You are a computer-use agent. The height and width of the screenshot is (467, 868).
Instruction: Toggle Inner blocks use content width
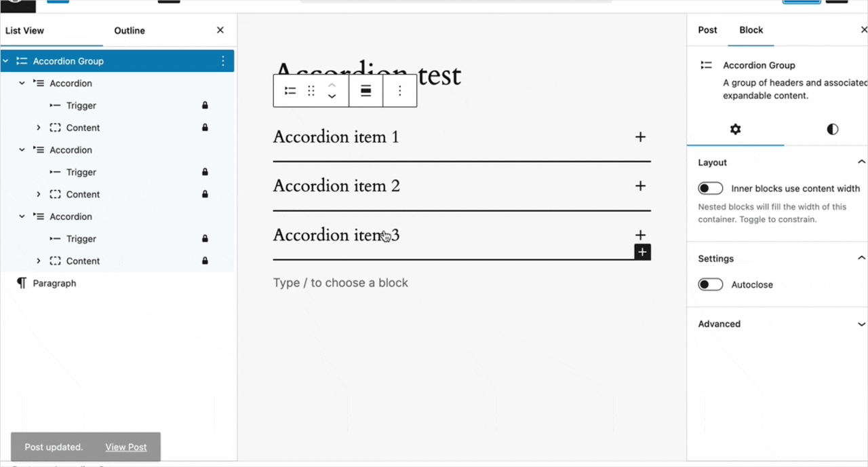[x=711, y=189]
